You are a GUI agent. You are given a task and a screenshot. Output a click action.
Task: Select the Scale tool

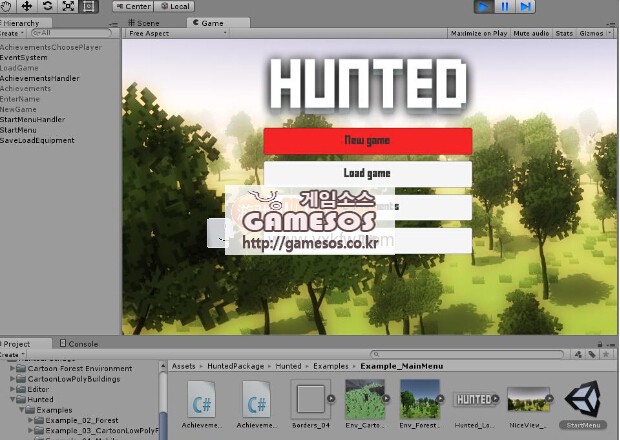[x=68, y=6]
